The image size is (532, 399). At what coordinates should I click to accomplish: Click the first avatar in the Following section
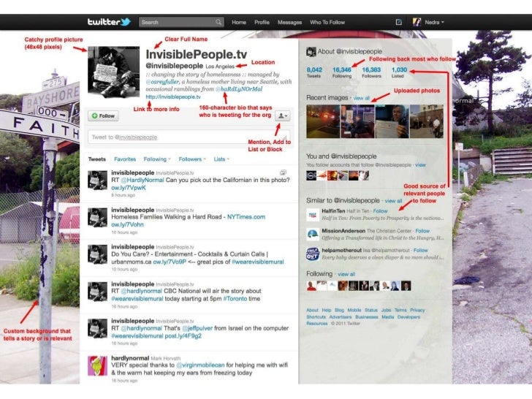(x=311, y=286)
